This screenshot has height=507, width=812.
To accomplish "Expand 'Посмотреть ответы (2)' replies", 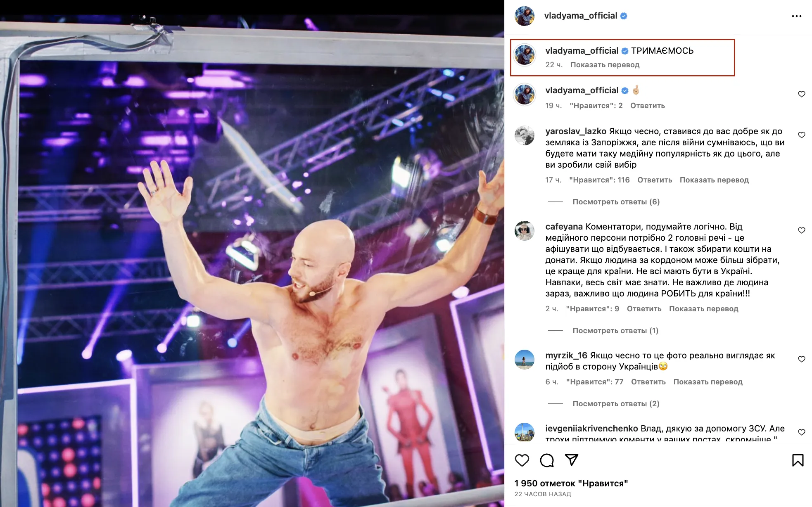I will (x=616, y=404).
